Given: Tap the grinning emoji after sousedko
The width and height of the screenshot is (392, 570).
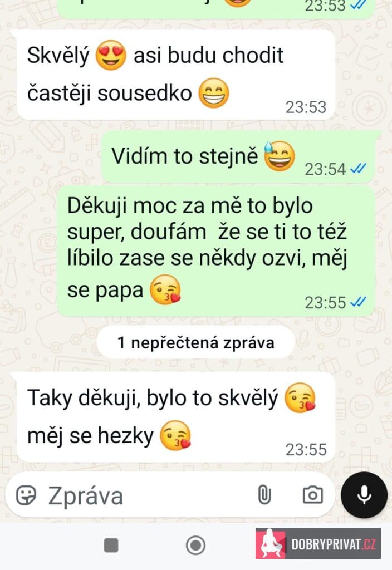Looking at the screenshot, I should (214, 94).
